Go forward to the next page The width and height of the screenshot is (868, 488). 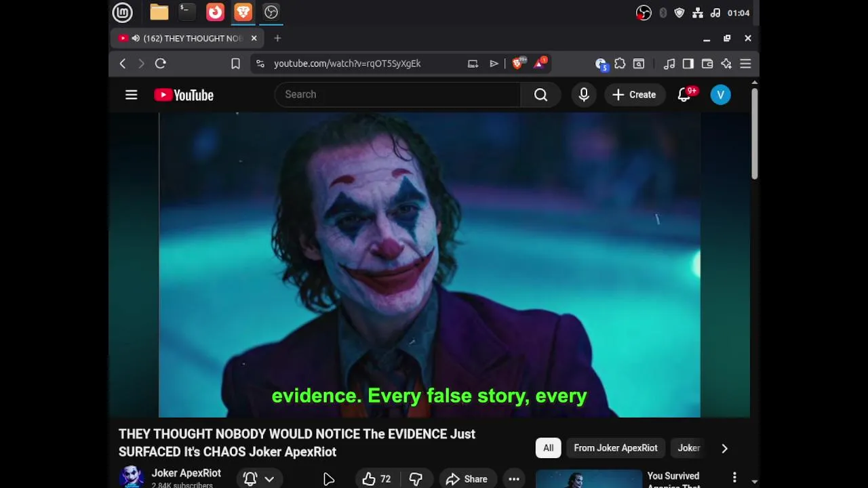(x=141, y=64)
